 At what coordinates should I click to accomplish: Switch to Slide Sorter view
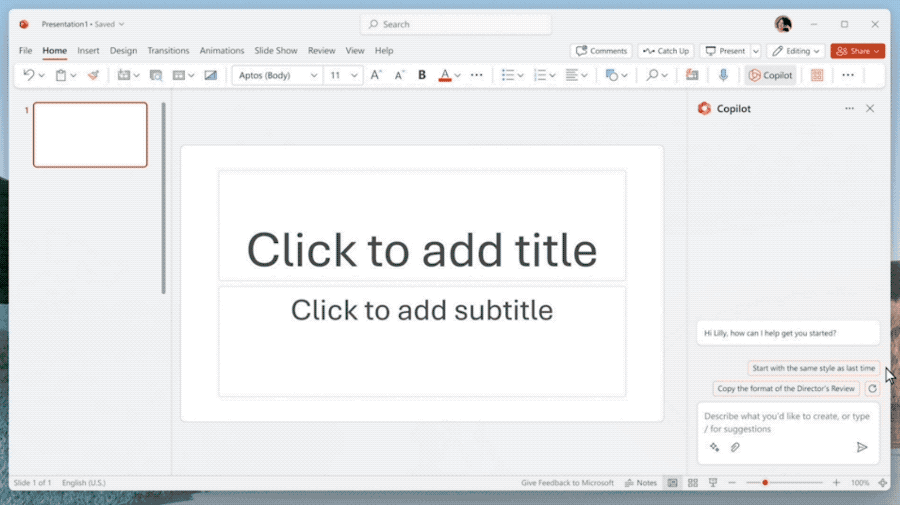click(x=692, y=483)
